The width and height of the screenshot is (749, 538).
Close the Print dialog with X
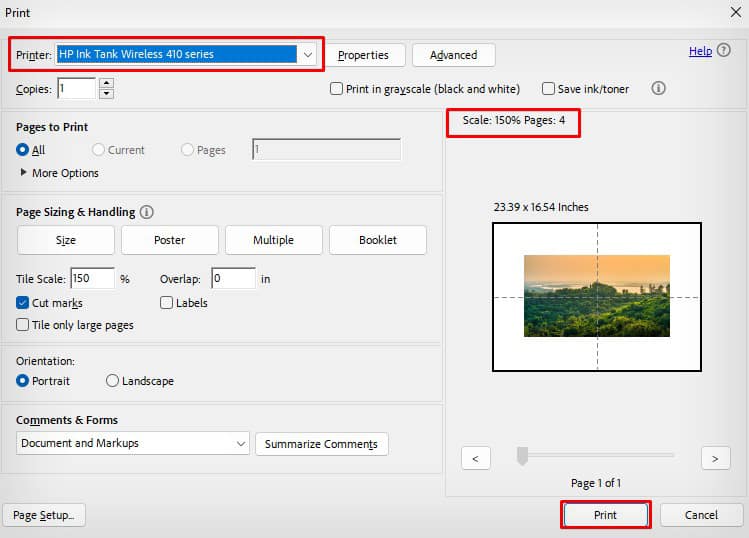[736, 12]
